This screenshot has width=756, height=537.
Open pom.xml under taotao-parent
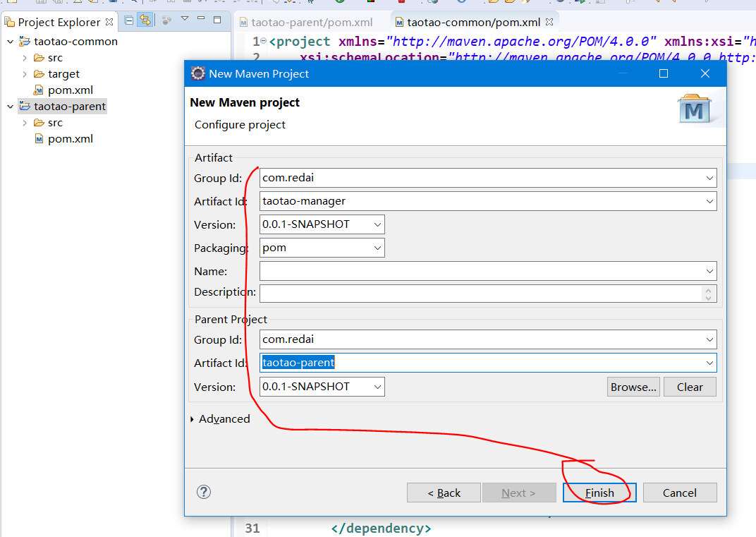click(x=70, y=139)
